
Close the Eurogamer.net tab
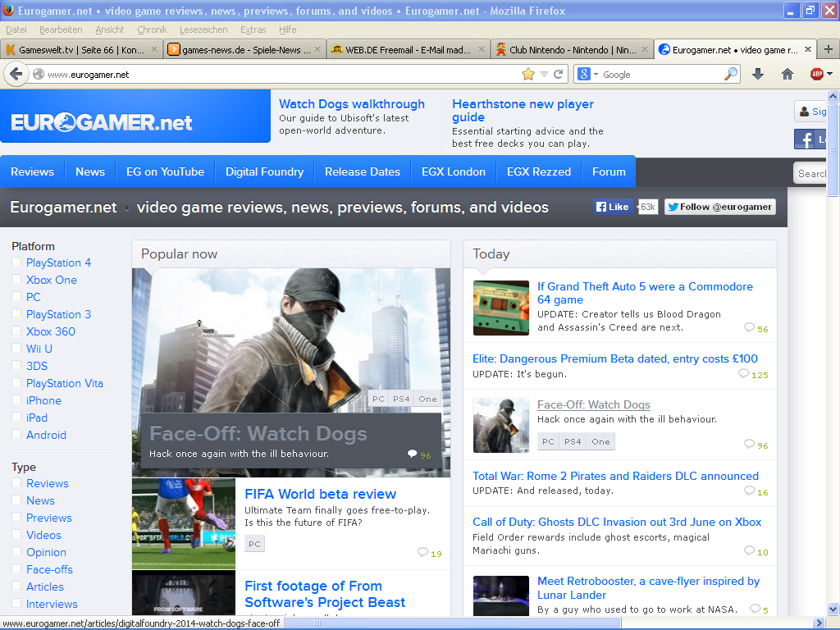pos(808,49)
